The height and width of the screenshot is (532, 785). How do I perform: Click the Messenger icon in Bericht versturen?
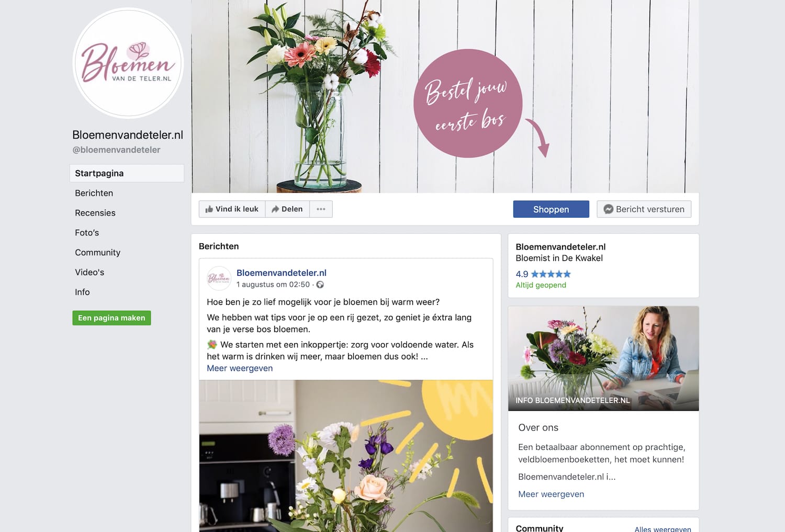(x=608, y=209)
